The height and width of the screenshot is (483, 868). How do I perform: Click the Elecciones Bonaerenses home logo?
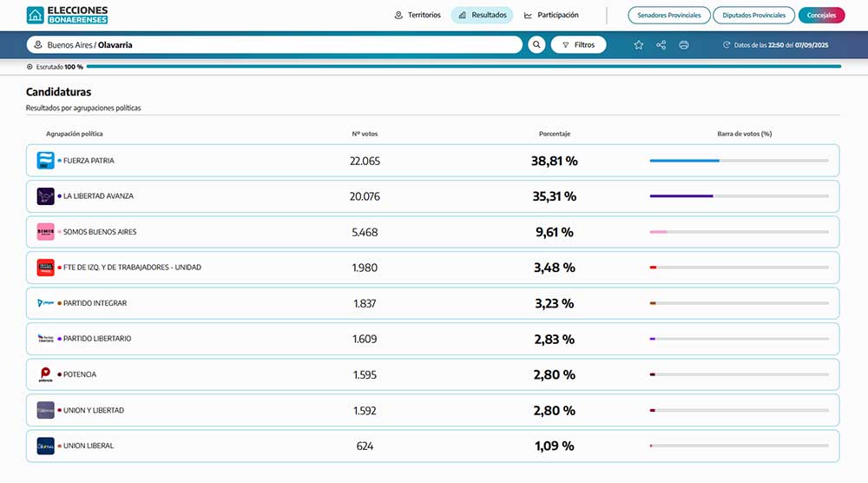coord(67,15)
